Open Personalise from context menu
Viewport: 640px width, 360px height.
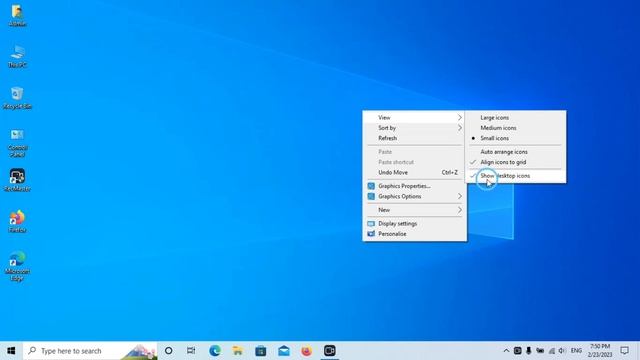(x=414, y=234)
